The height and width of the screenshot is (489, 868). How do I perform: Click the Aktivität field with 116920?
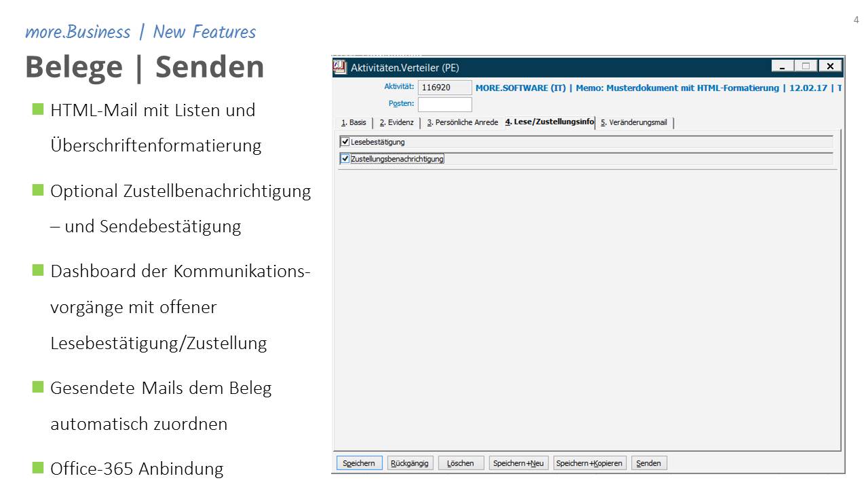(445, 88)
